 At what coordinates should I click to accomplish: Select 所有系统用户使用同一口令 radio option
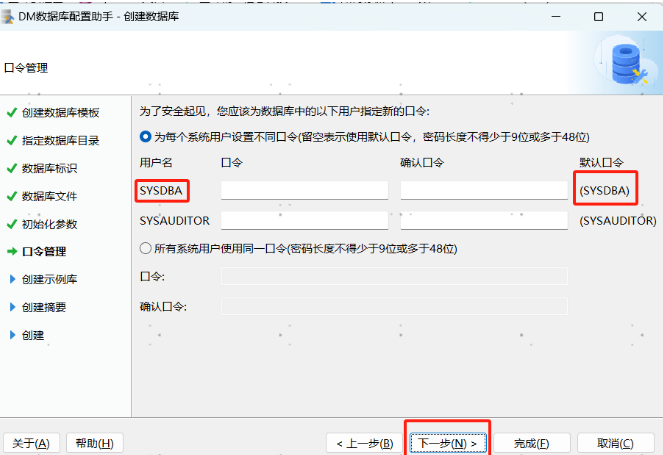[x=145, y=248]
